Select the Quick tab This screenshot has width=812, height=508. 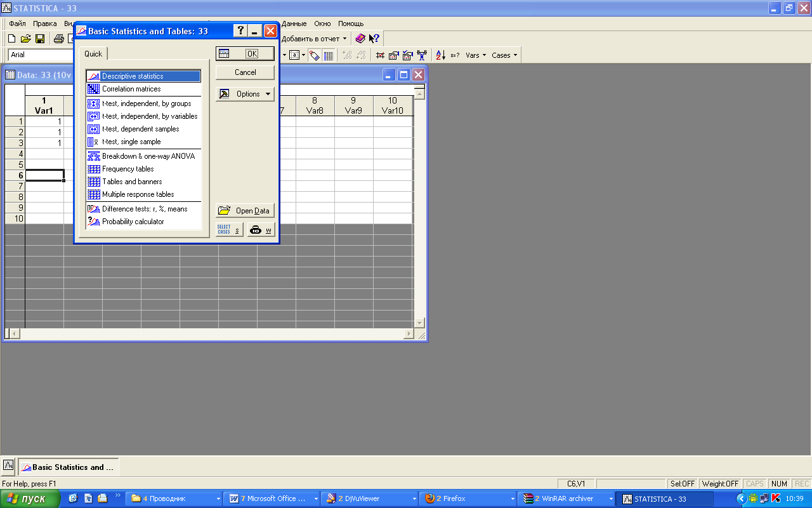(x=93, y=54)
